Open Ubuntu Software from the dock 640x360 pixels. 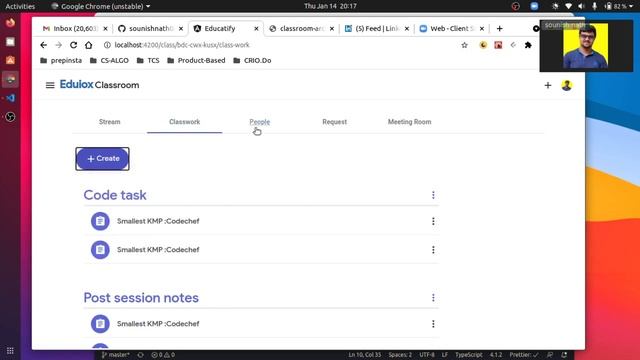[10, 60]
